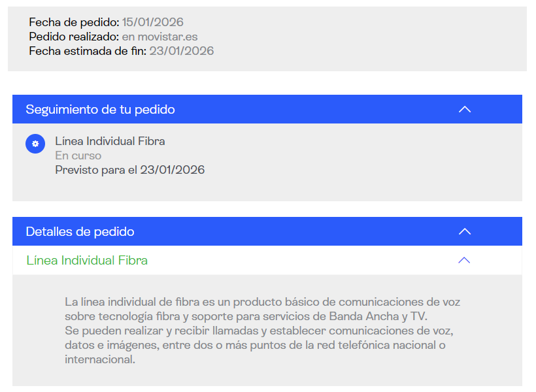Click the en movistar.es text
Image resolution: width=536 pixels, height=392 pixels.
159,37
